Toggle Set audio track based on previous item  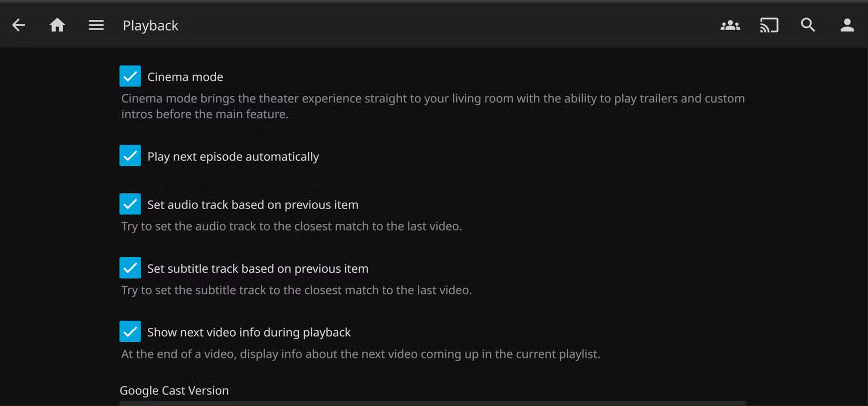[130, 204]
